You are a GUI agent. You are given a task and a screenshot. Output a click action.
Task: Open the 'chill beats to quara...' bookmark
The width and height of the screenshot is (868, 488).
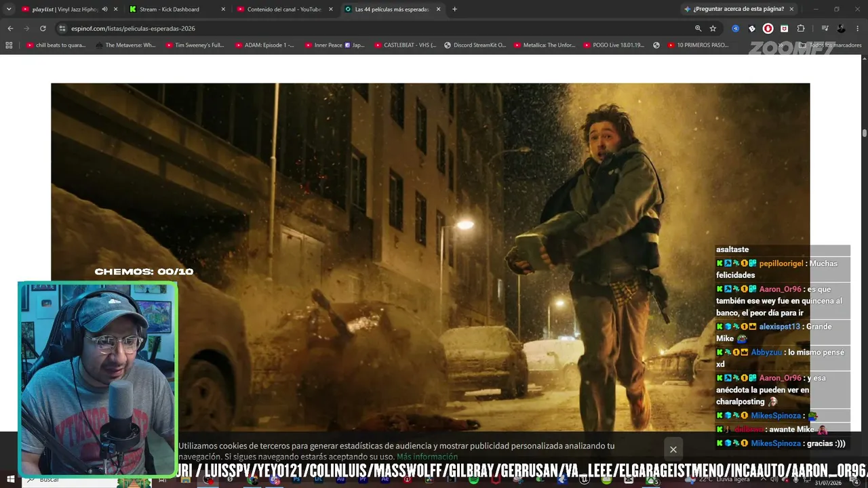pos(56,45)
